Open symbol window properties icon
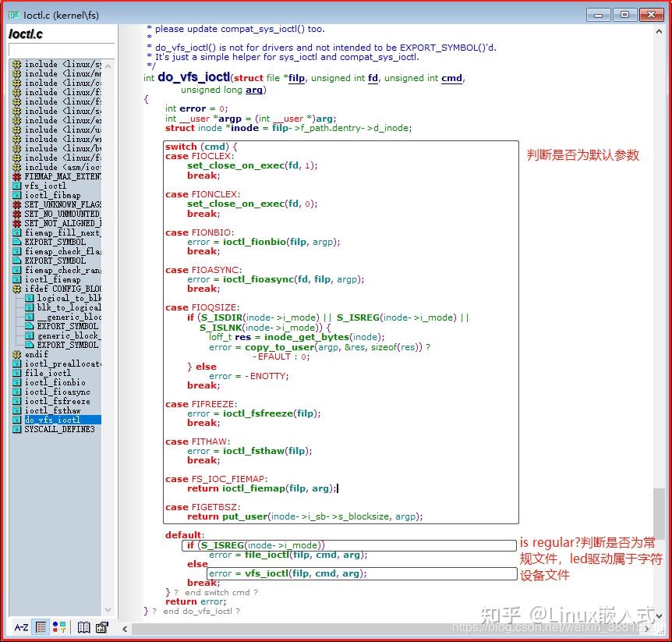Screen dimensions: 672x642 point(102,627)
